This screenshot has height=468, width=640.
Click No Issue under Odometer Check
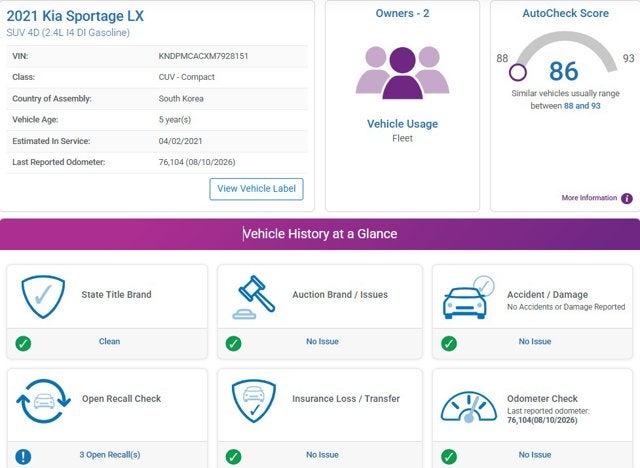535,455
